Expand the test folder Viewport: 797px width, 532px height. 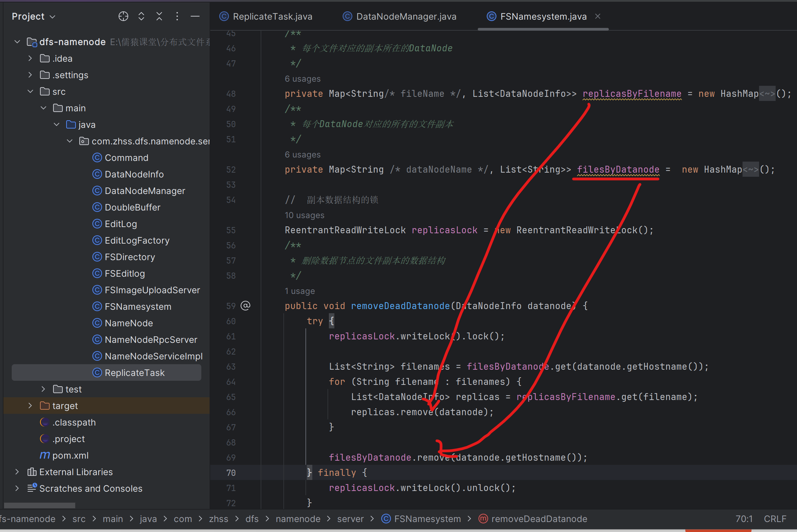tap(43, 389)
